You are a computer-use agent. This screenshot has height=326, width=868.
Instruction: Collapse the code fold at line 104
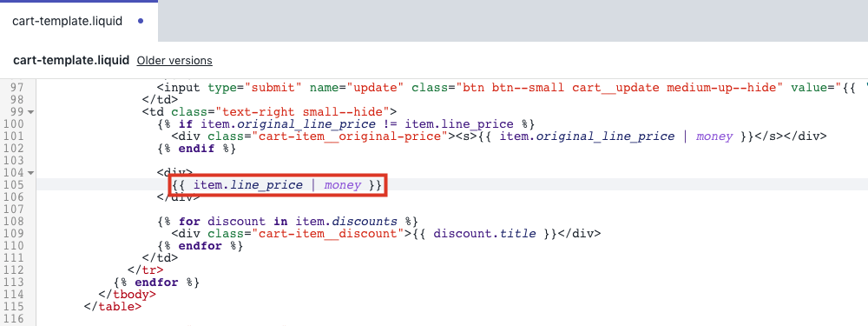click(30, 173)
